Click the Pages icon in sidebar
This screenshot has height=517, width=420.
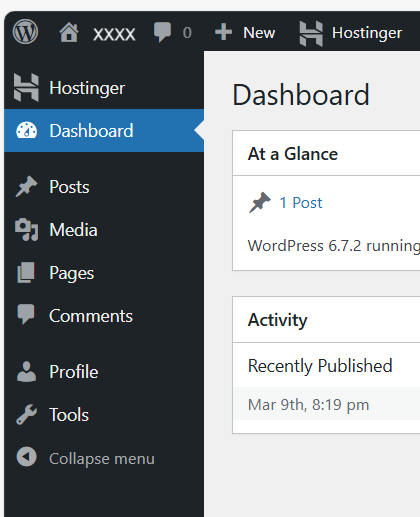tap(26, 273)
